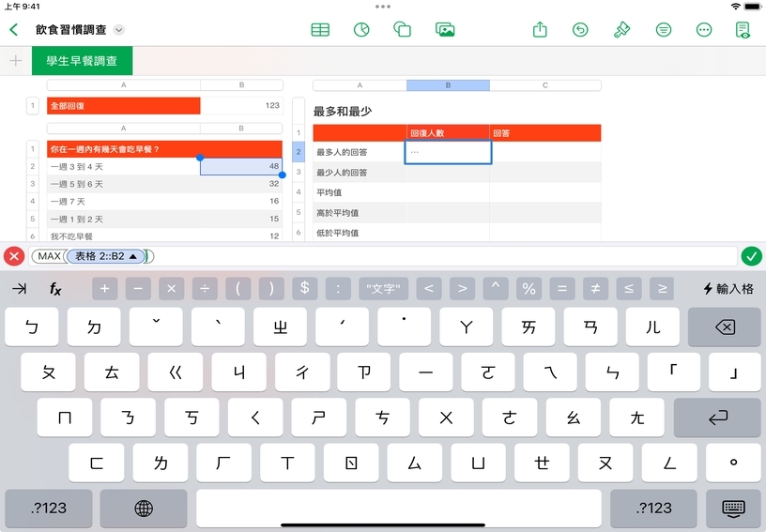766x532 pixels.
Task: Cancel formula editing with red X
Action: point(14,256)
